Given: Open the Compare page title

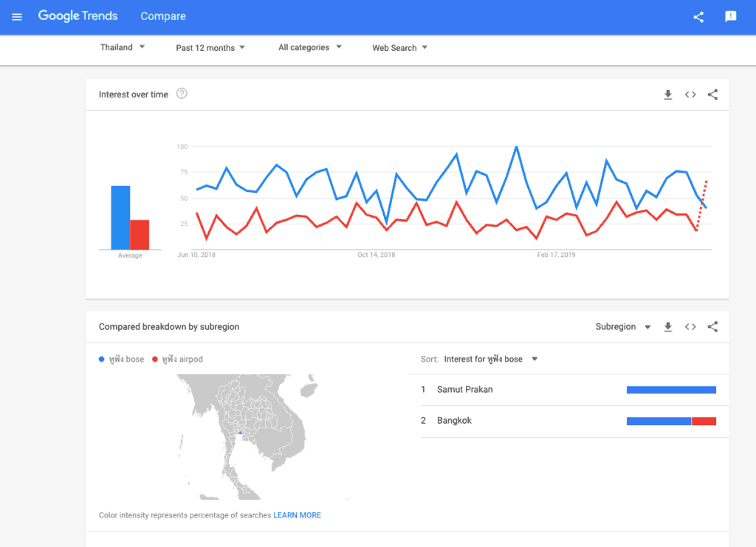Looking at the screenshot, I should (163, 16).
